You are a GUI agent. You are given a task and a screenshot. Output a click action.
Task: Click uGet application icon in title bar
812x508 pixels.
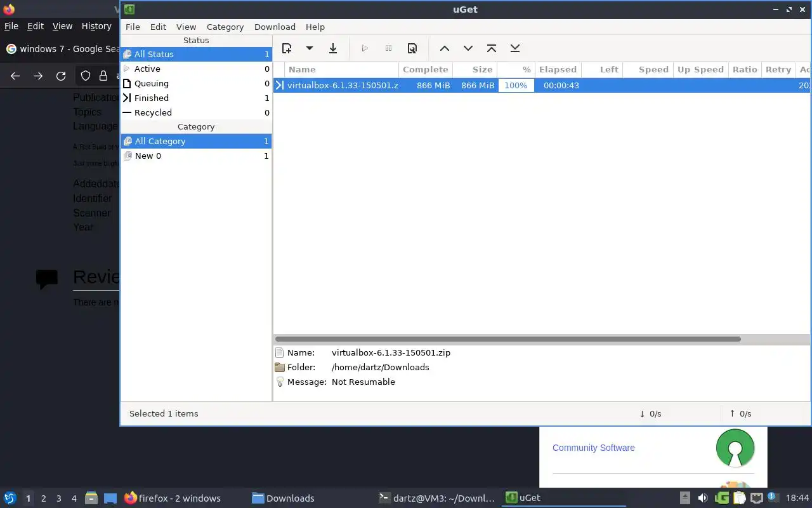[129, 10]
